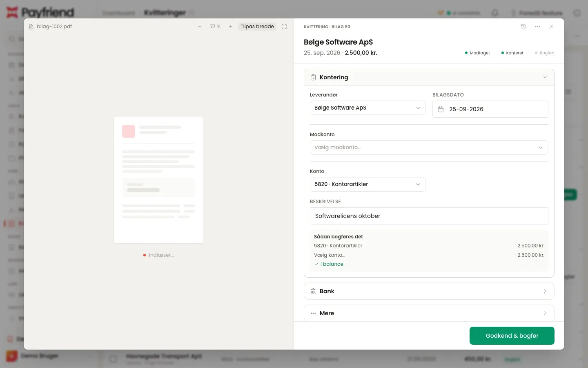Tick the checkbox in the background table row
The image size is (588, 368).
click(x=113, y=359)
